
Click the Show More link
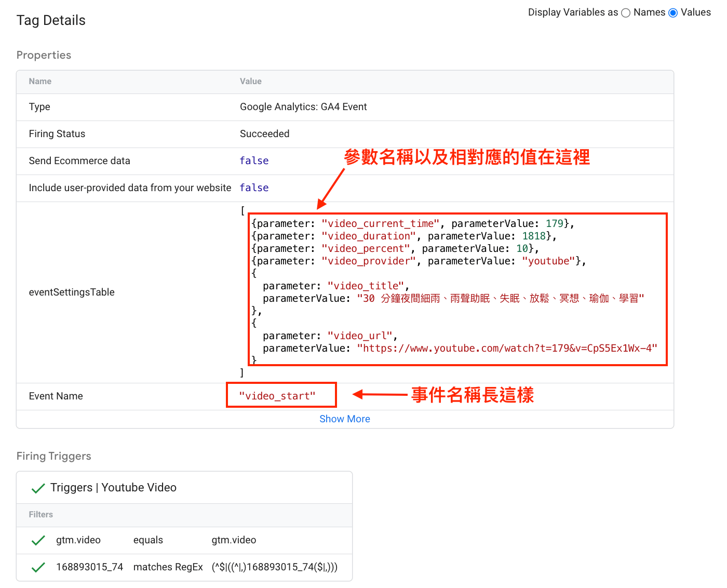[x=345, y=419]
